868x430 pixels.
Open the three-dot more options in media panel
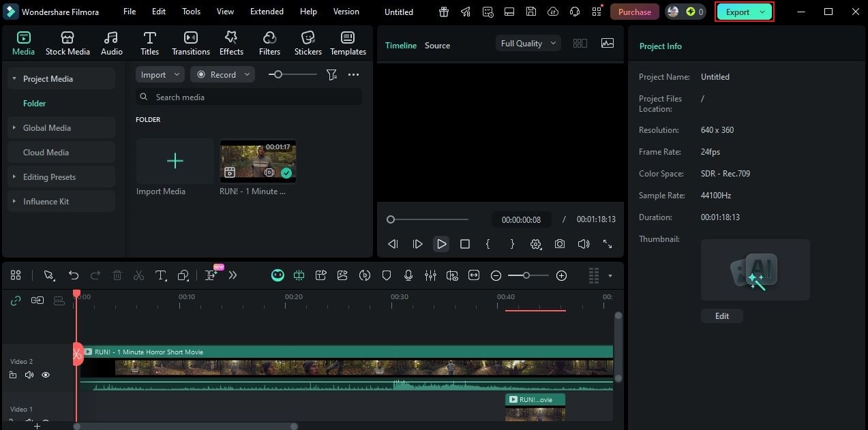(x=353, y=75)
